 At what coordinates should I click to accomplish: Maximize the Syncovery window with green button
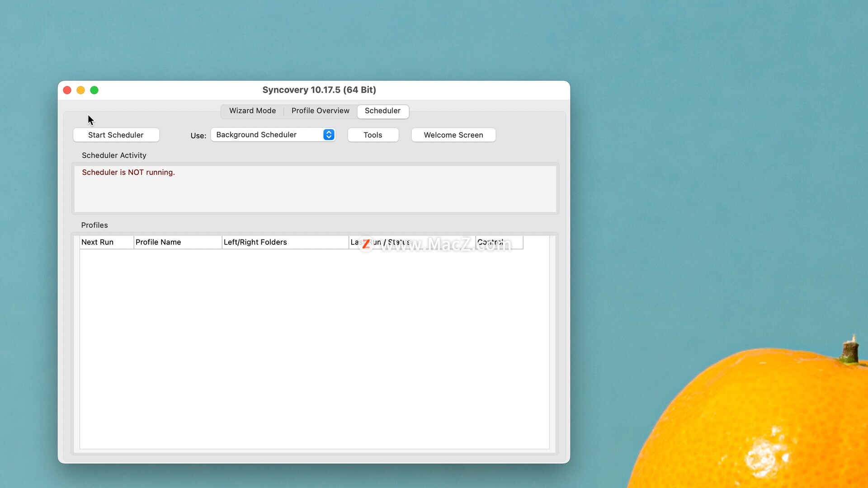coord(94,90)
